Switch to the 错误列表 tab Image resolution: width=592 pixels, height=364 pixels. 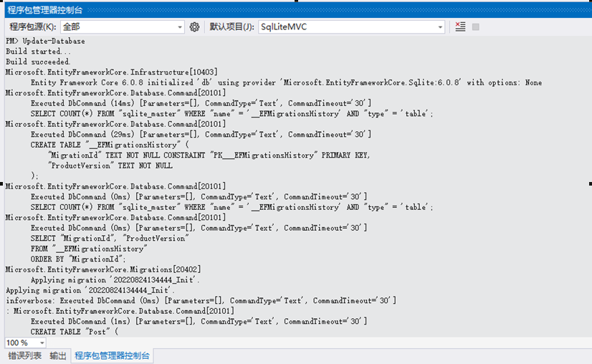coord(24,356)
